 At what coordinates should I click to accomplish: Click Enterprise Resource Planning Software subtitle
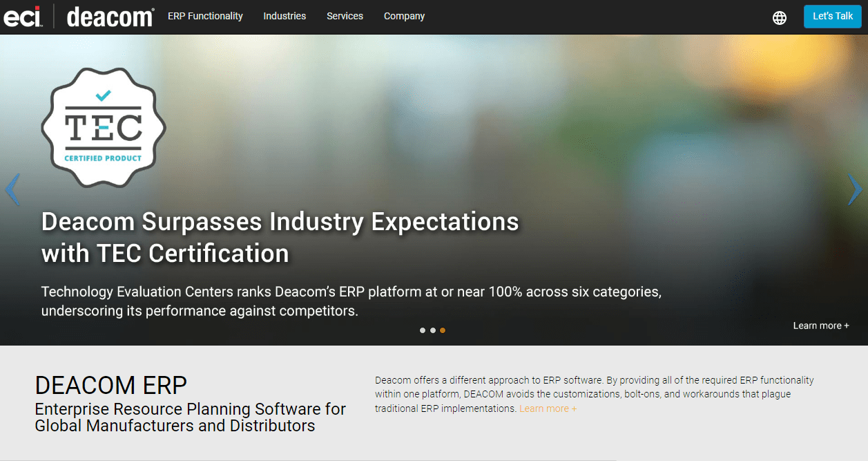pyautogui.click(x=191, y=417)
